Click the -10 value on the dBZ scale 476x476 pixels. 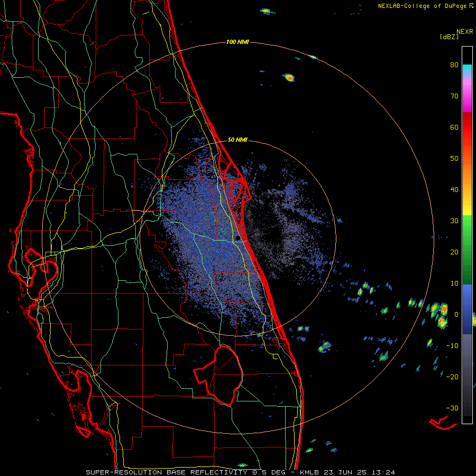452,345
